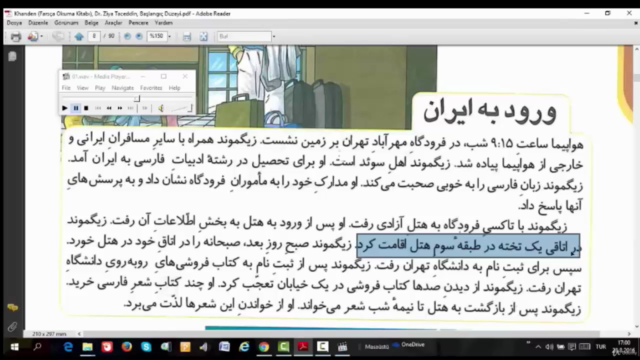Image resolution: width=640 pixels, height=360 pixels.
Task: Open Microsoft Edge from the taskbar
Action: tap(68, 347)
